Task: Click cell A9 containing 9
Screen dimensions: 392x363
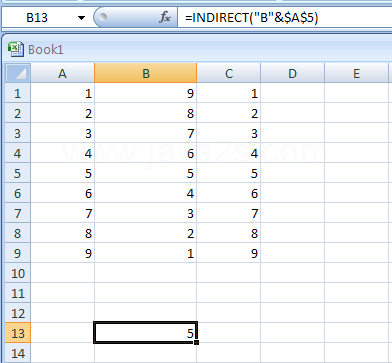Action: 63,253
